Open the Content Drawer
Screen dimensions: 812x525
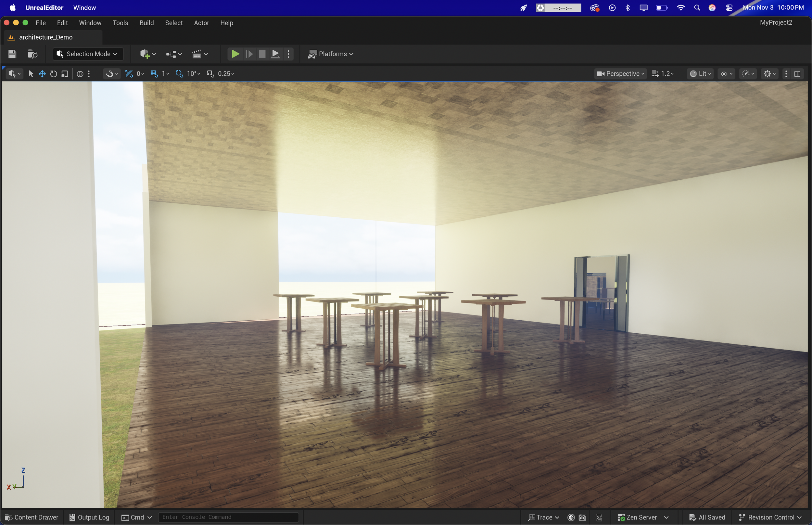pyautogui.click(x=32, y=517)
